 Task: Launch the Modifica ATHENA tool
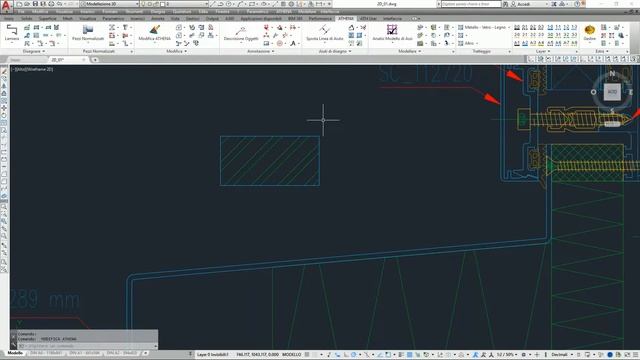[155, 33]
